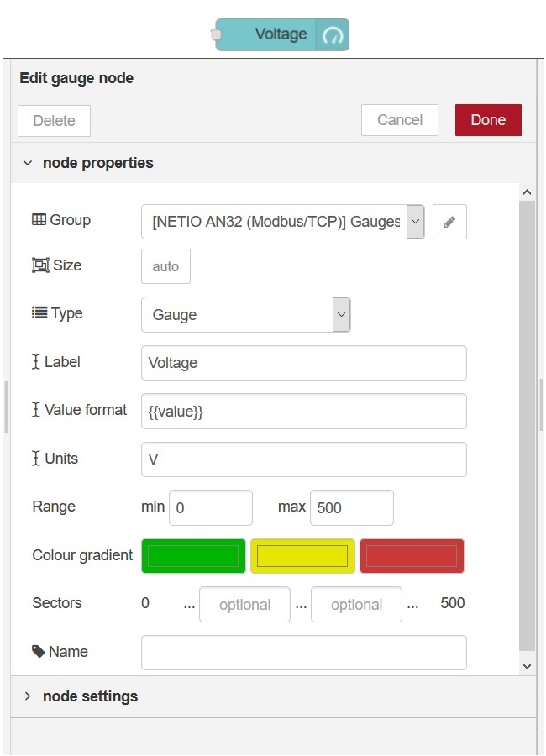The height and width of the screenshot is (756, 546).
Task: Click the scrollbar up arrow
Action: point(528,192)
